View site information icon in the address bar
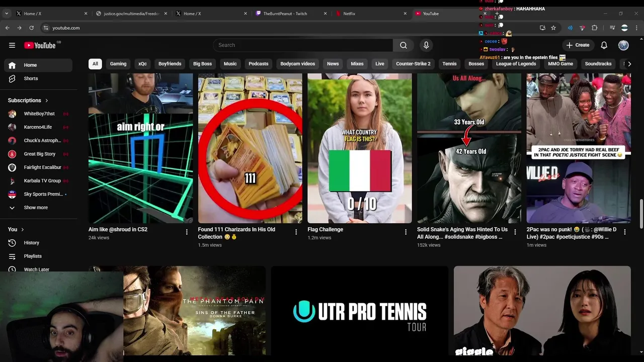 (46, 28)
